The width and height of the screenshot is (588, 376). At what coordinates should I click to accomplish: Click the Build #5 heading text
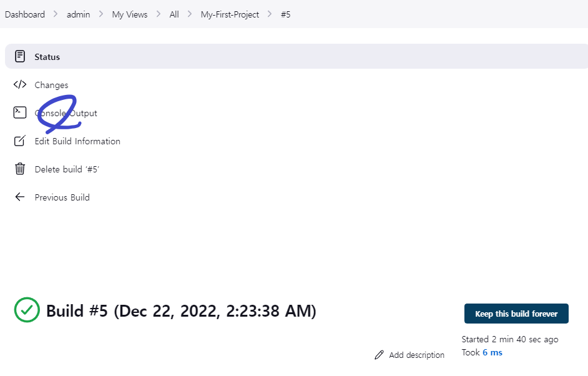(181, 311)
